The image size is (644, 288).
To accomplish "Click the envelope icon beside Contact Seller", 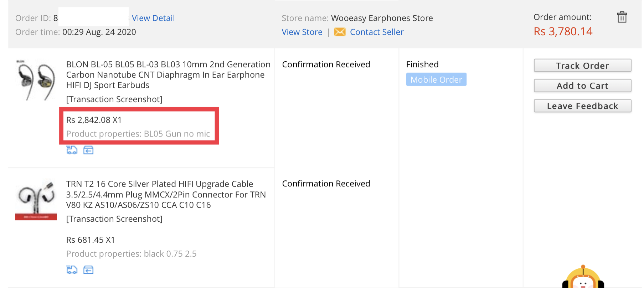I will [340, 32].
